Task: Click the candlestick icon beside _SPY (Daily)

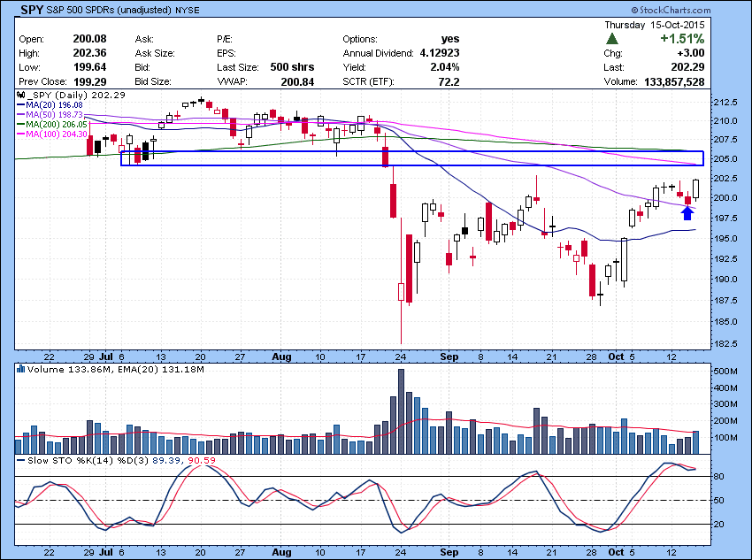Action: [21, 95]
